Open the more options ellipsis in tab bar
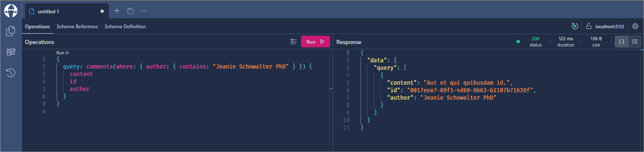 (x=144, y=11)
